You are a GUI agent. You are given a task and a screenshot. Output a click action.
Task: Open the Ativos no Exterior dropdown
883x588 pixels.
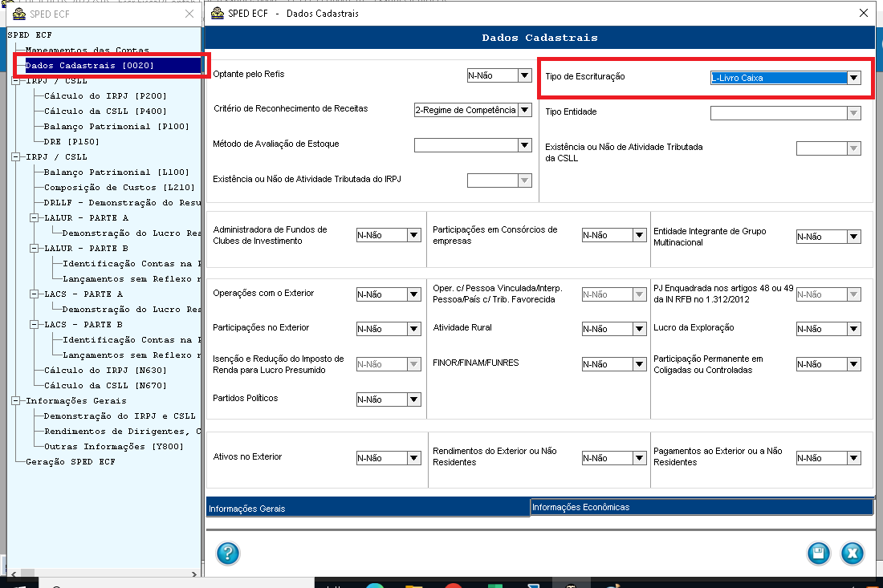[x=414, y=458]
